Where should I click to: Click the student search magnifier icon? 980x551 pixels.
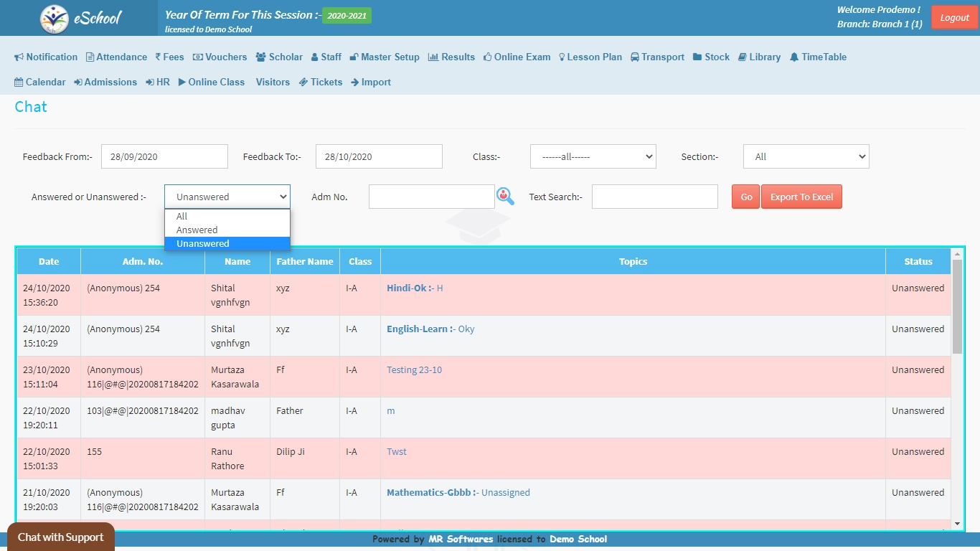tap(505, 196)
